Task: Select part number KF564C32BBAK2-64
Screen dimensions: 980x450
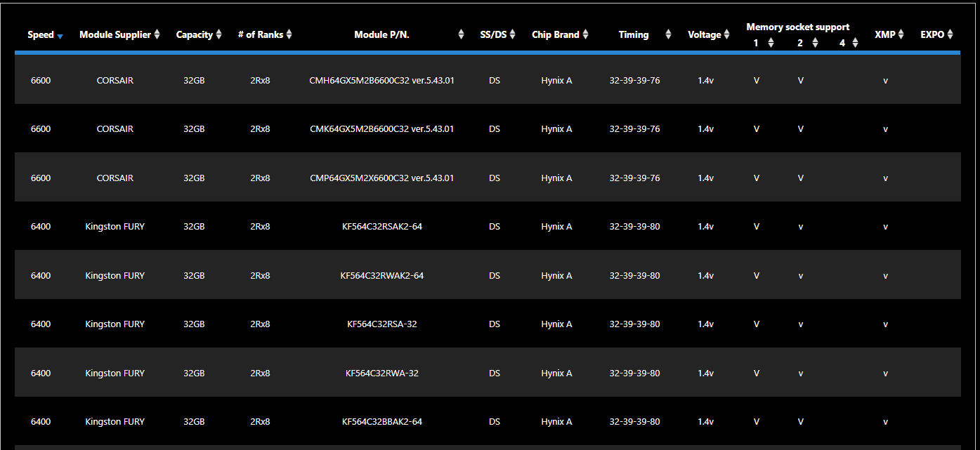Action: (x=382, y=422)
